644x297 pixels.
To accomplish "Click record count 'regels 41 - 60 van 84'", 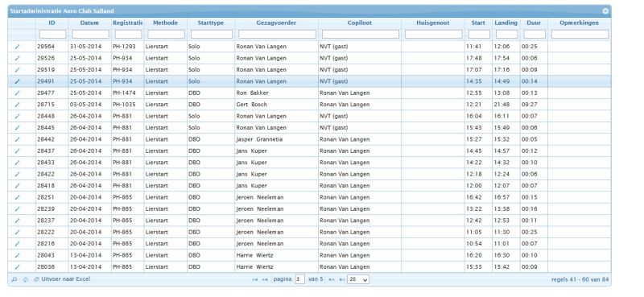I will [x=580, y=279].
